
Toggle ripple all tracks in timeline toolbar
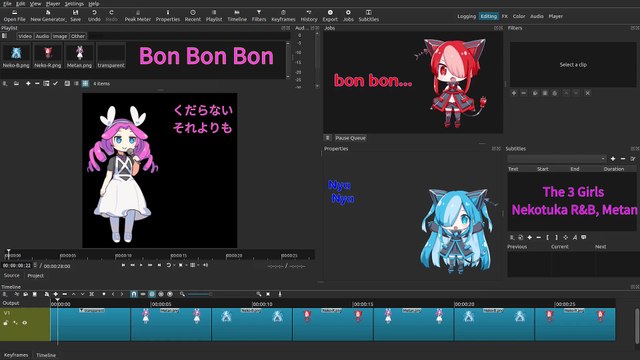pyautogui.click(x=161, y=294)
